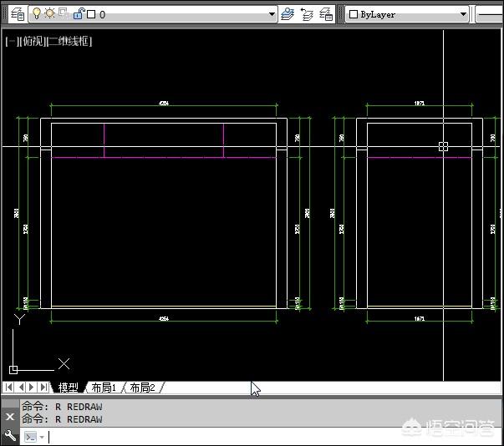Click the [-] viewport controls label
The width and height of the screenshot is (504, 446).
10,41
